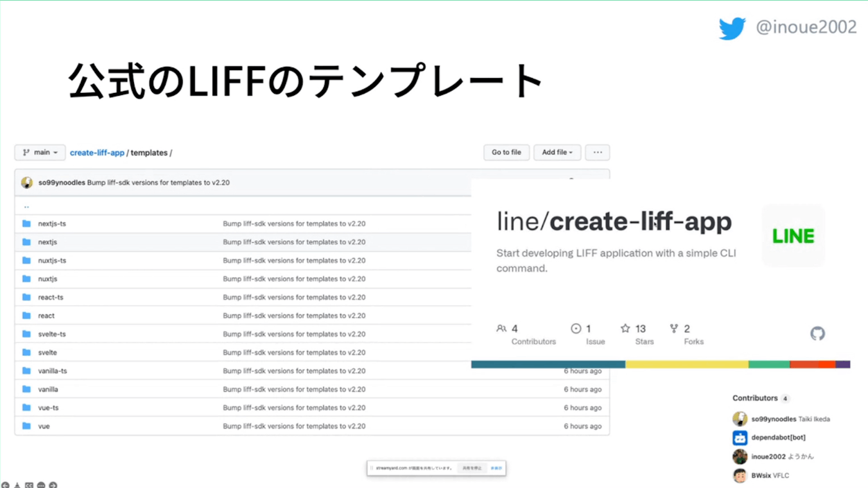868x488 pixels.
Task: Click '6 hours ago' in the vanilla row
Action: pyautogui.click(x=583, y=389)
